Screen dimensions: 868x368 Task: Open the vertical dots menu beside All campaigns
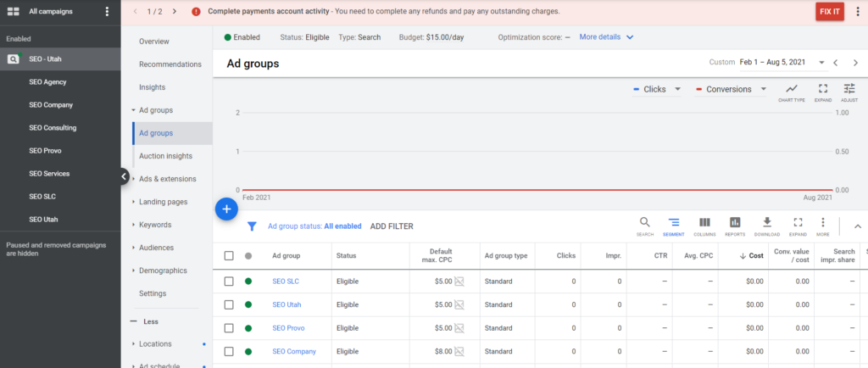tap(107, 12)
